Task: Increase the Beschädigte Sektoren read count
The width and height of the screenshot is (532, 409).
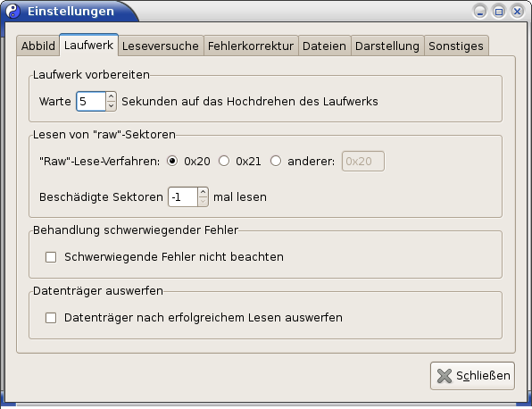Action: pyautogui.click(x=203, y=193)
